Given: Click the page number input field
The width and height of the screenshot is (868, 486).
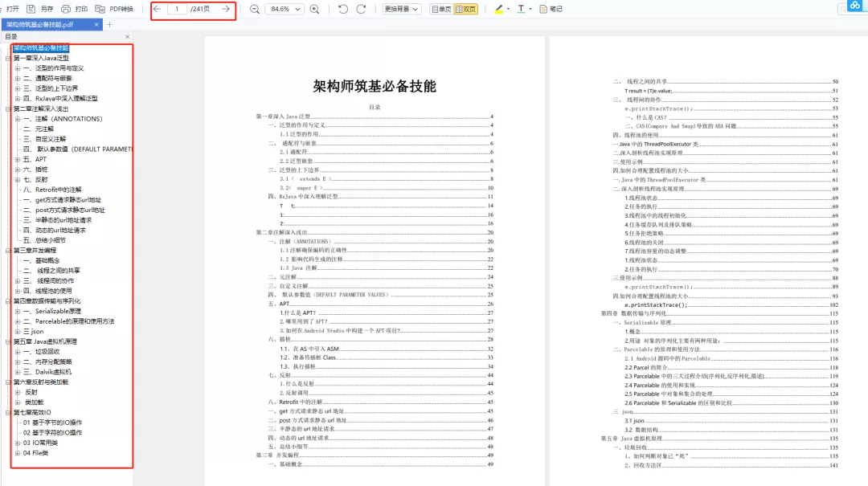Looking at the screenshot, I should tap(178, 10).
